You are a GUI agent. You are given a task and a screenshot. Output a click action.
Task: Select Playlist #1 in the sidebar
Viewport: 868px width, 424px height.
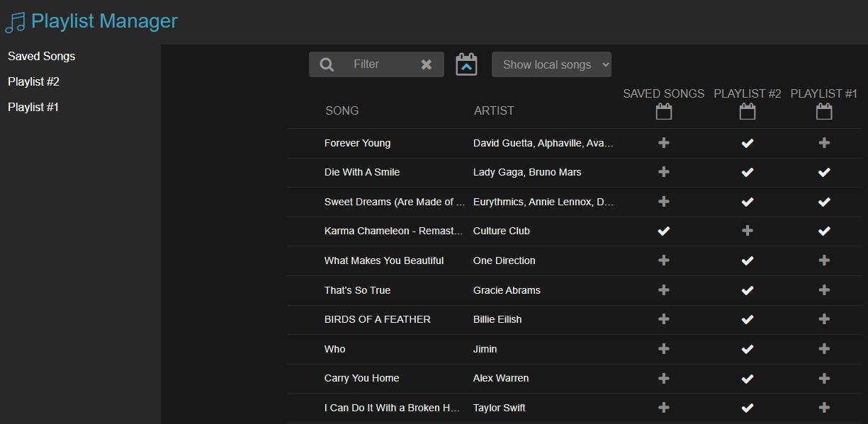tap(33, 107)
